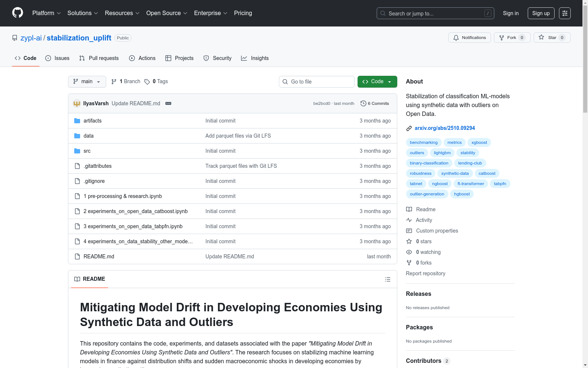588x368 pixels.
Task: Click the Sign up button
Action: [541, 13]
